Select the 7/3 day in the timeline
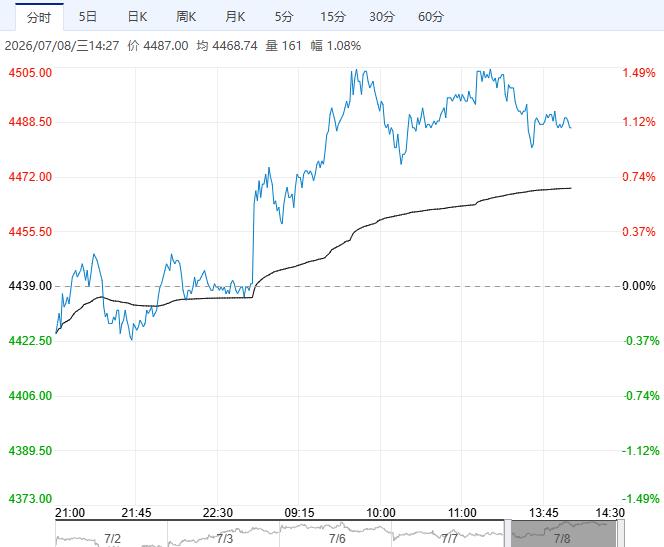Screen dimensions: 664x547 click(x=224, y=539)
